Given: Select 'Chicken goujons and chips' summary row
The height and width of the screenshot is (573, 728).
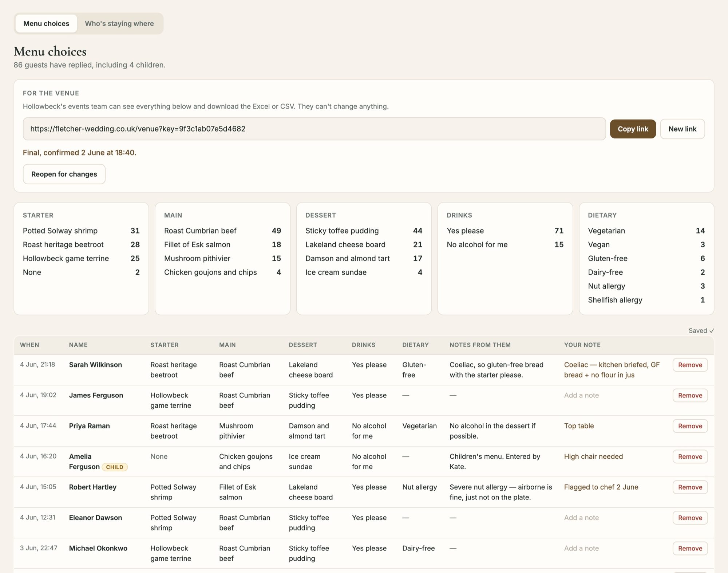Looking at the screenshot, I should click(x=222, y=272).
